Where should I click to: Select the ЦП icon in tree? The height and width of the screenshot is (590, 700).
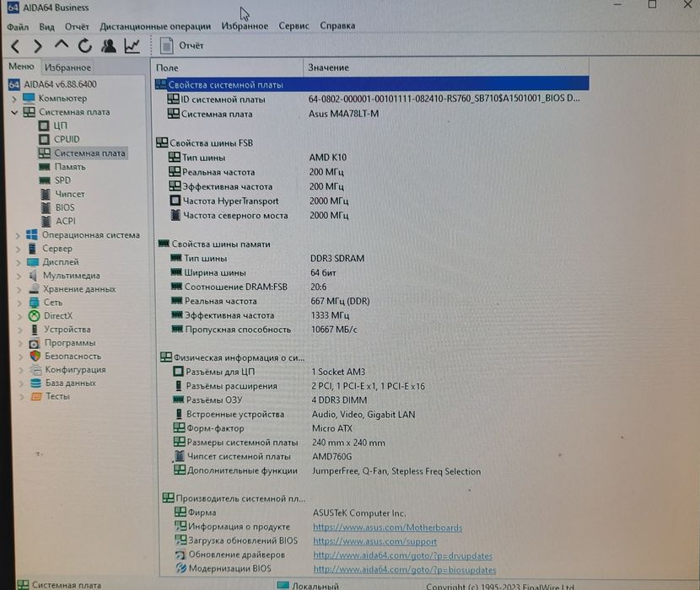coord(44,126)
